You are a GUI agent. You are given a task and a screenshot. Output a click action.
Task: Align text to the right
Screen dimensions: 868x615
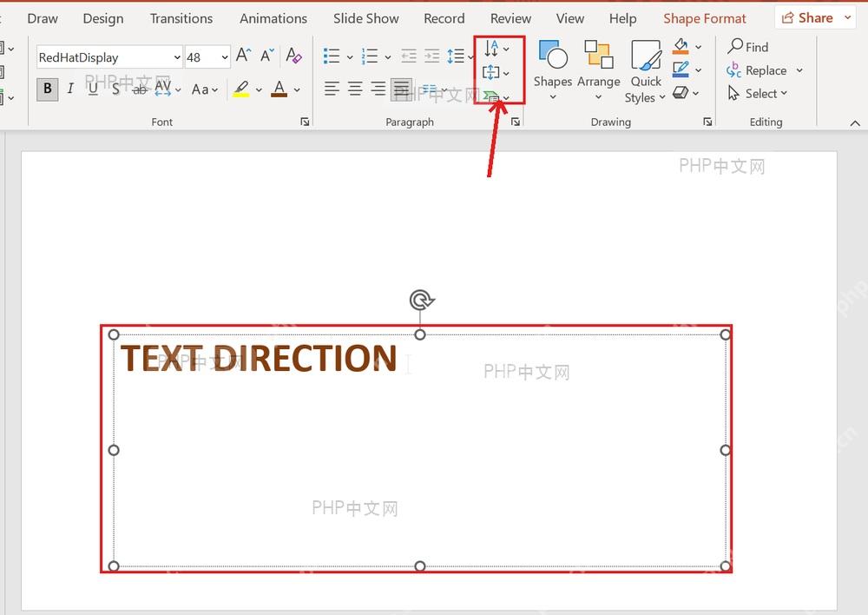pyautogui.click(x=378, y=89)
